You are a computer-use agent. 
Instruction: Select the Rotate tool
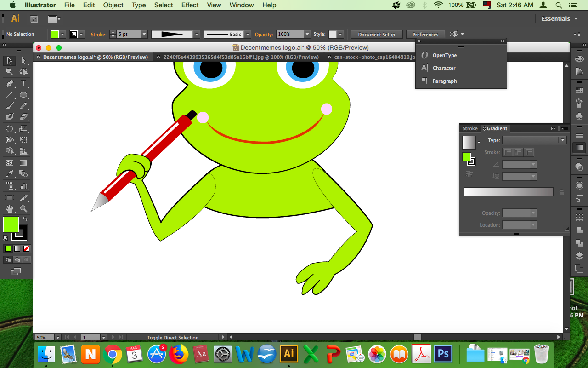pyautogui.click(x=9, y=129)
